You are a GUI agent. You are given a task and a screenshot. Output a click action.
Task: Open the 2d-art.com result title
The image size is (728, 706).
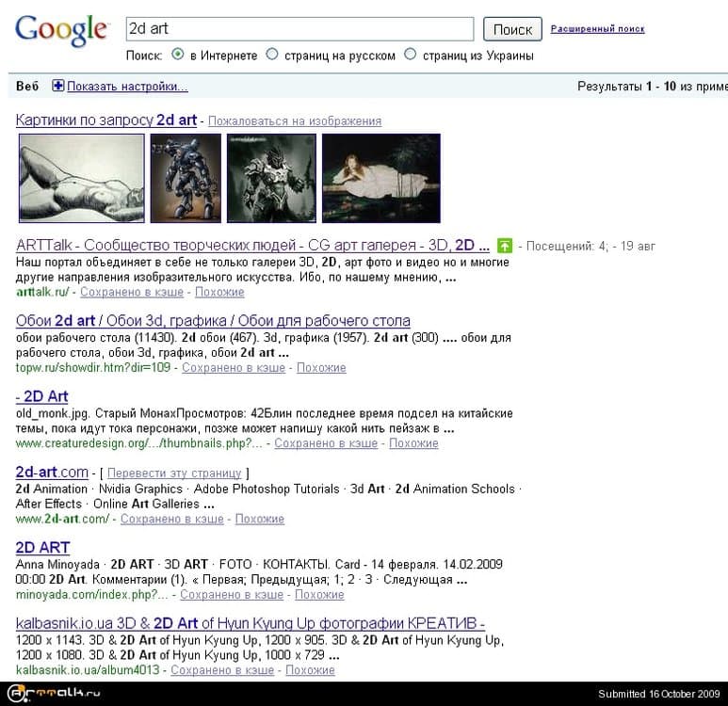point(52,472)
